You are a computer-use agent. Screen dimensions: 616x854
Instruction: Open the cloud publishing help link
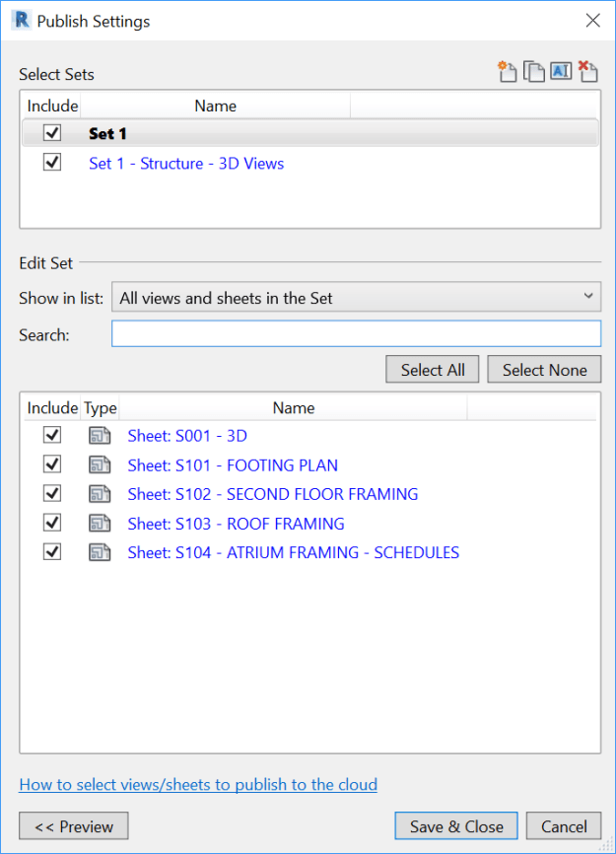pyautogui.click(x=198, y=784)
